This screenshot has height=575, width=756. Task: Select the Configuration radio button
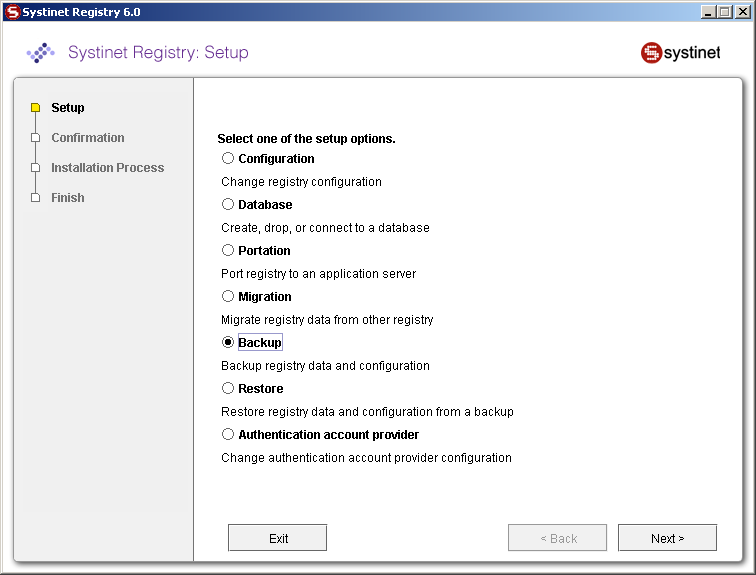228,159
